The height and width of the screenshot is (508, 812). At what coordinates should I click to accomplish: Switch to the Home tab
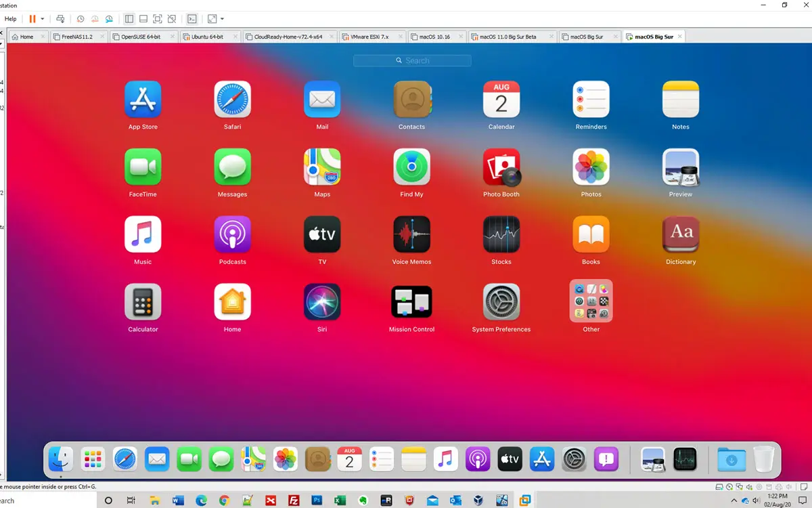(28, 37)
